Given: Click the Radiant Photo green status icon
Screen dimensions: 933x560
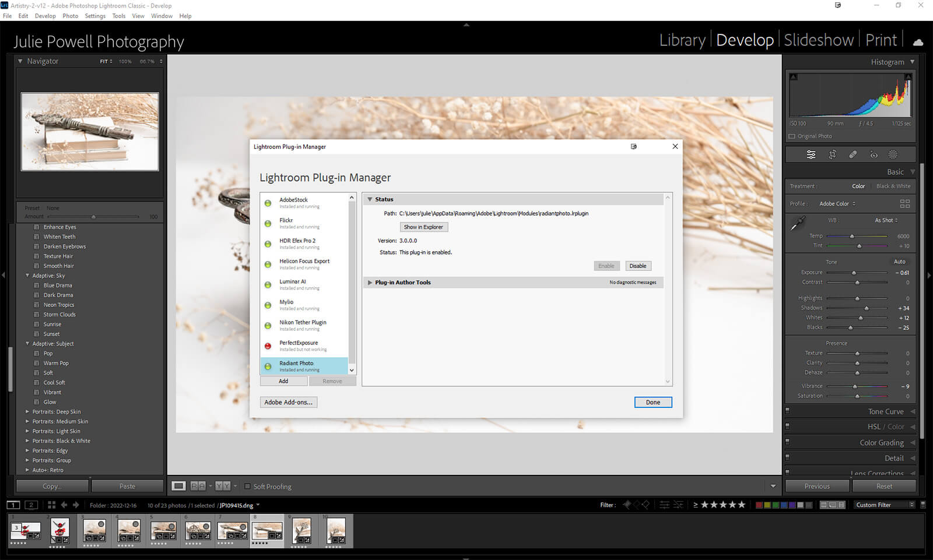Looking at the screenshot, I should click(x=268, y=367).
